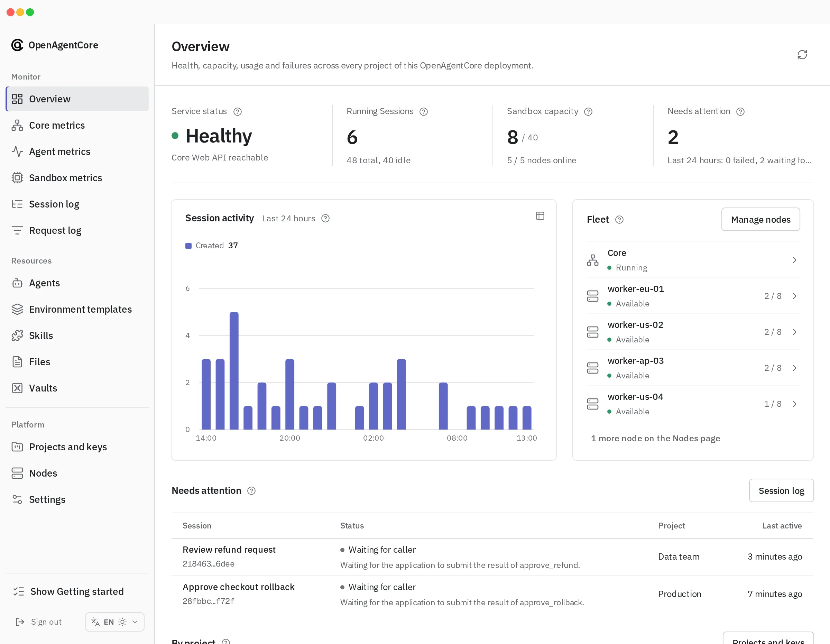830x644 pixels.
Task: Click the green macOS window zoom button
Action: point(30,12)
